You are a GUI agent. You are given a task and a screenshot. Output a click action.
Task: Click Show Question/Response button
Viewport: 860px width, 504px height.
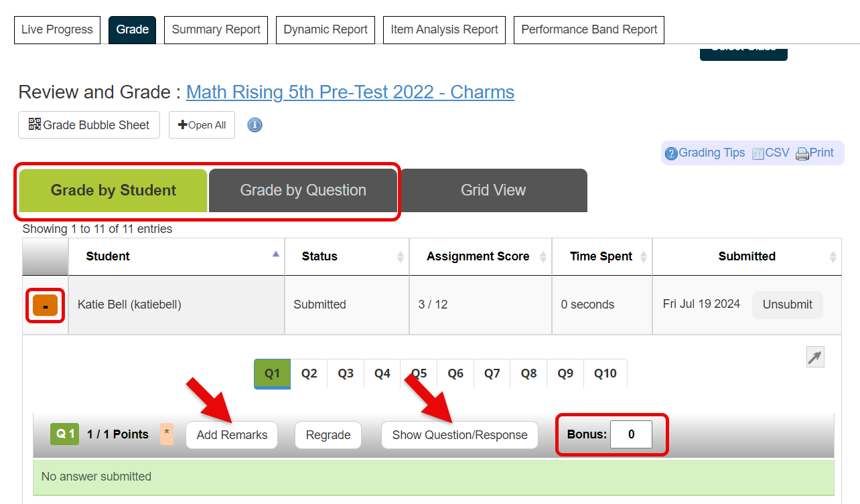(x=460, y=435)
